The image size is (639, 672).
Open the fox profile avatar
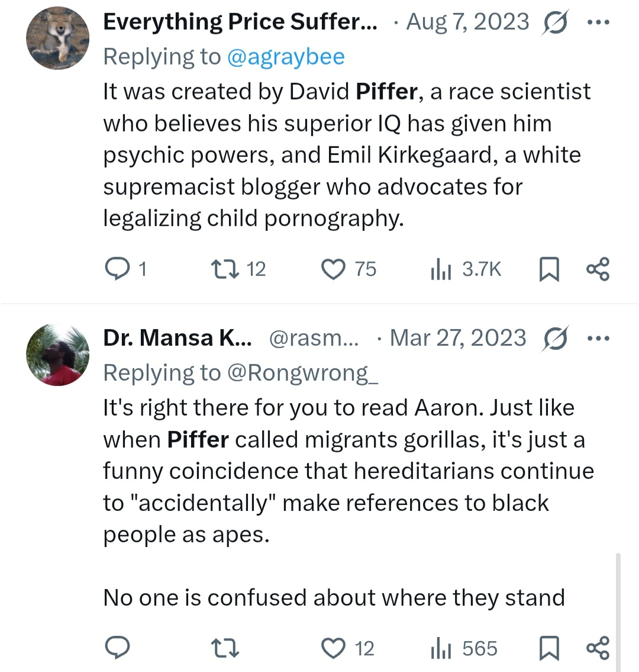pos(57,38)
